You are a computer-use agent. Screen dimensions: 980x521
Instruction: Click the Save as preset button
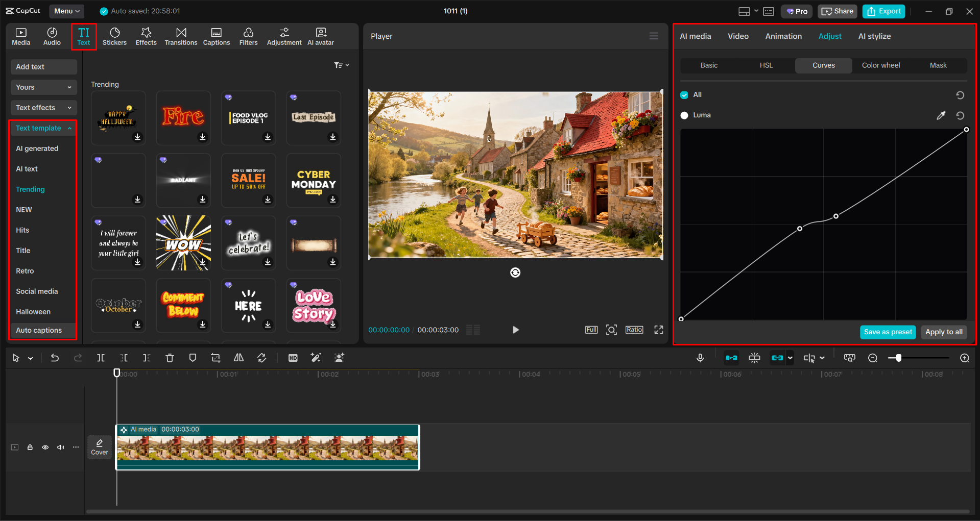(888, 332)
